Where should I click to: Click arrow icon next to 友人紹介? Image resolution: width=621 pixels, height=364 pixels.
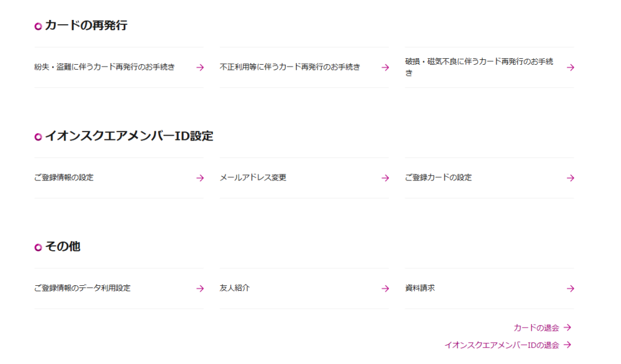tap(385, 289)
